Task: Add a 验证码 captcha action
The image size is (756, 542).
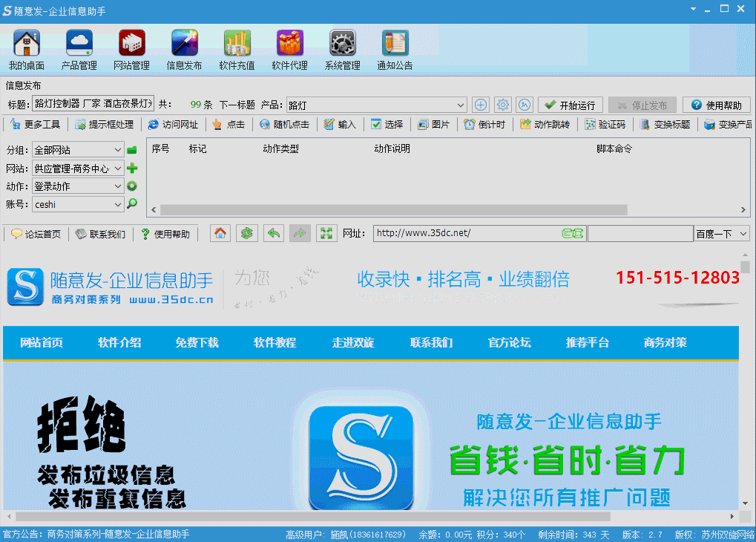Action: pyautogui.click(x=605, y=125)
